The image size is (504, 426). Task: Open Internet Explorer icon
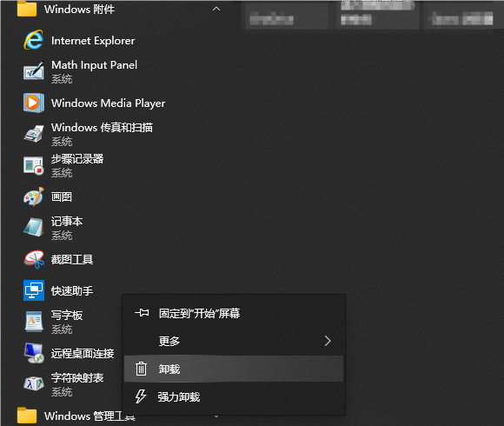[33, 40]
